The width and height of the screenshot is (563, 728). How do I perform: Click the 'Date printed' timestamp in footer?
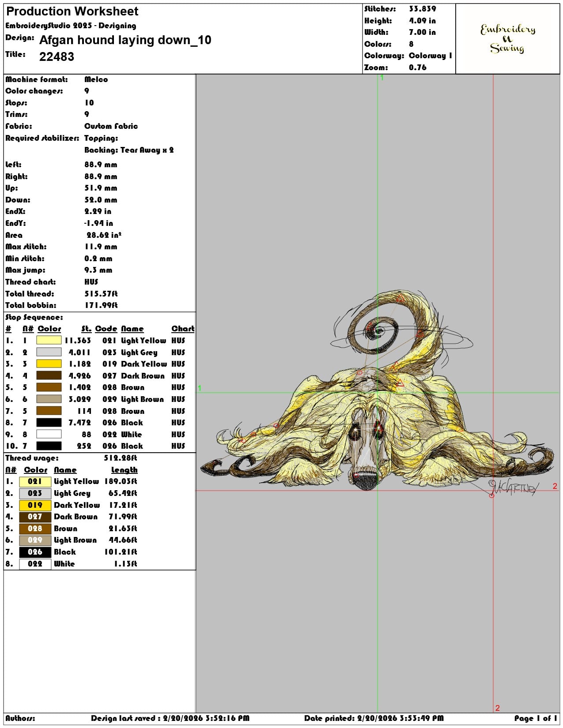(374, 718)
